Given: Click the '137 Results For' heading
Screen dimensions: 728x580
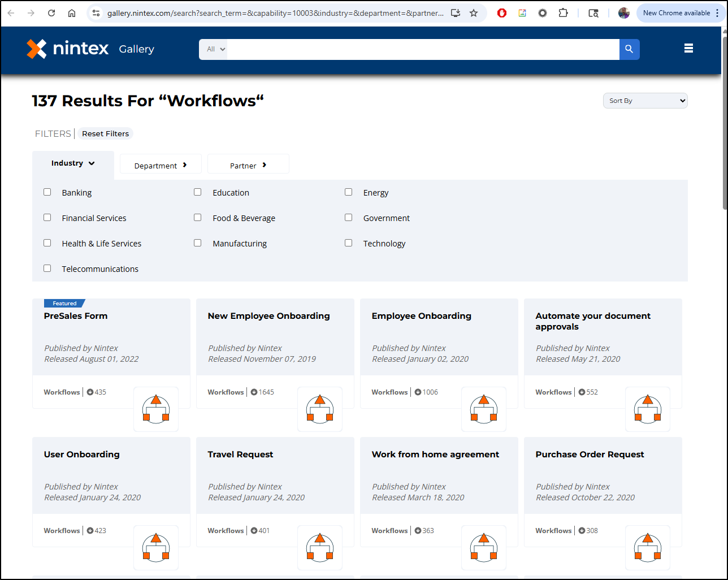Looking at the screenshot, I should [148, 101].
